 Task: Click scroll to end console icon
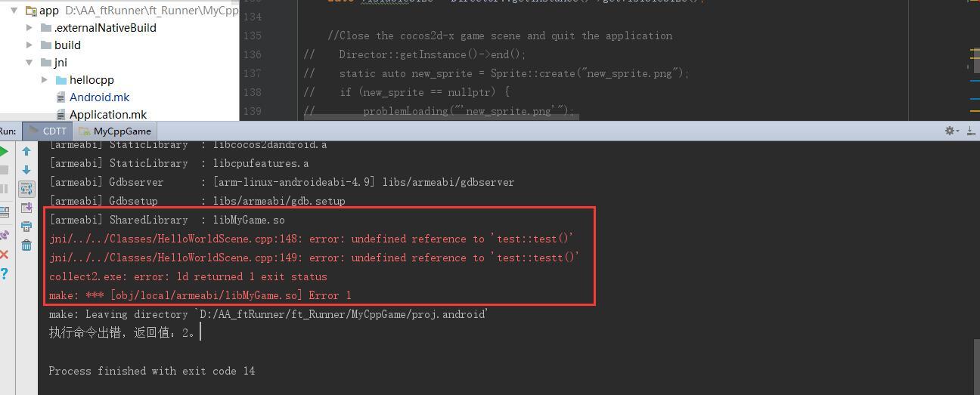pos(26,208)
